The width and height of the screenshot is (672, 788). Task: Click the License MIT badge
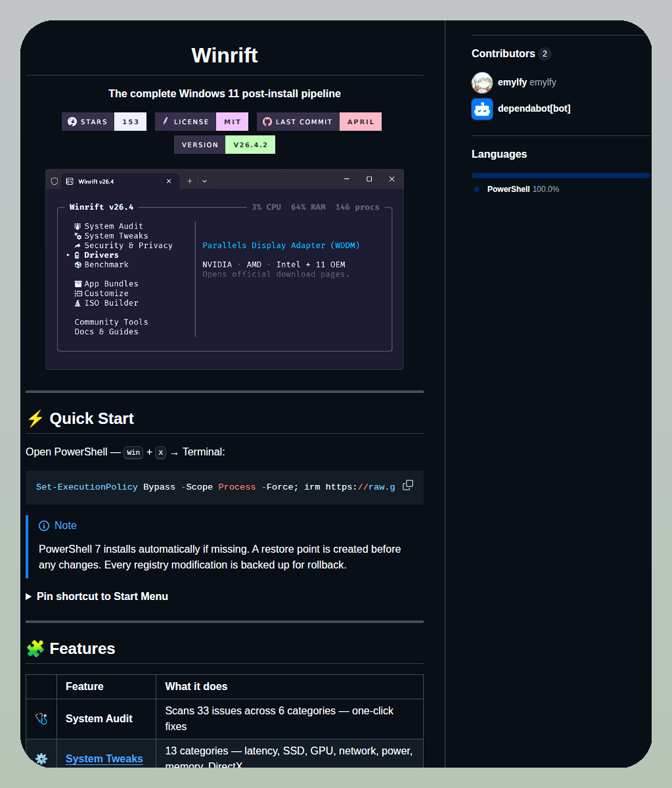202,122
